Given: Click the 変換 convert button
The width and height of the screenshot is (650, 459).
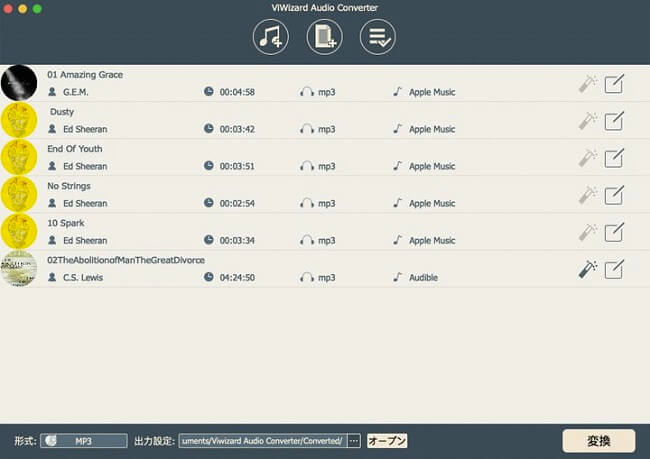Looking at the screenshot, I should pyautogui.click(x=599, y=441).
